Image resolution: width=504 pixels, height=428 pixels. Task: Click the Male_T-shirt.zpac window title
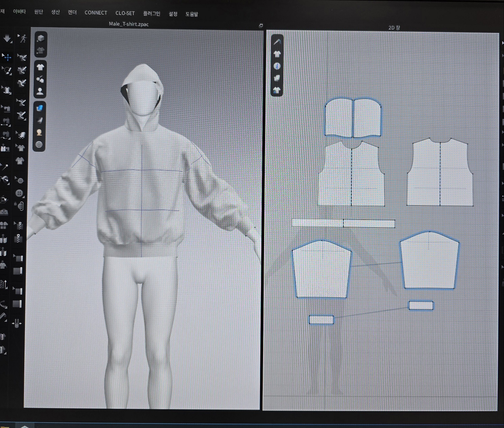click(129, 24)
